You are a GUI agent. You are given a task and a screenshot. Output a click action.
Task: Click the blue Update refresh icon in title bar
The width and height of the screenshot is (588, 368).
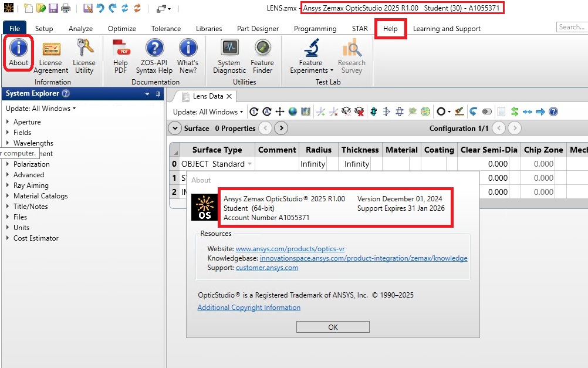tap(125, 8)
